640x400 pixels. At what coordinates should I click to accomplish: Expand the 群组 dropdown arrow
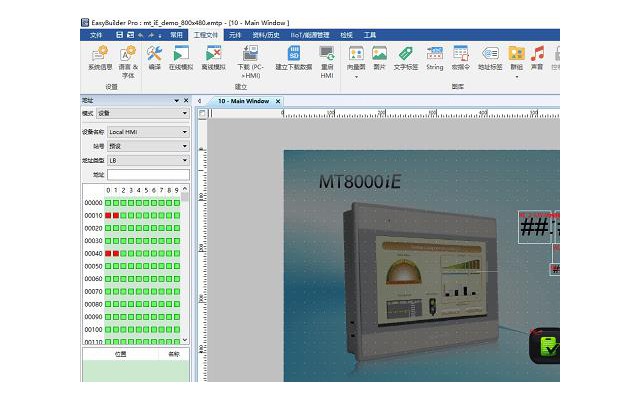coord(516,77)
